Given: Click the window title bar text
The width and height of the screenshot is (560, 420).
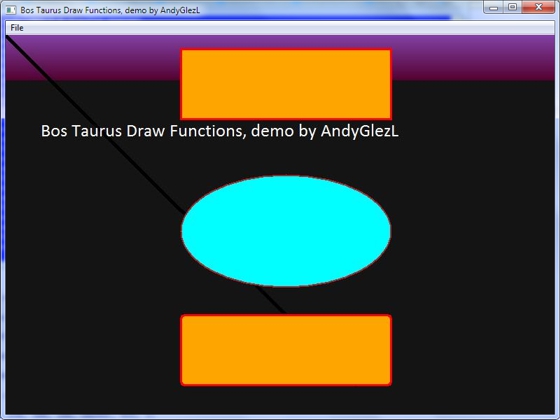Looking at the screenshot, I should click(110, 10).
